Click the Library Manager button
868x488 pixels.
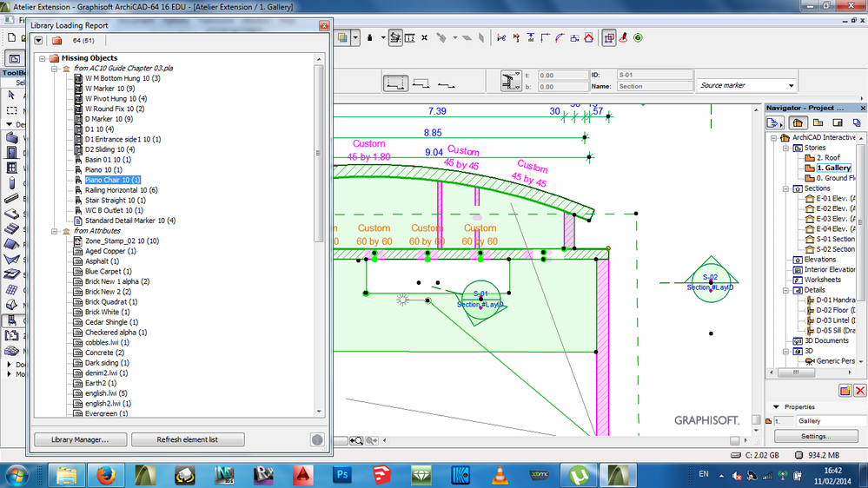click(81, 439)
